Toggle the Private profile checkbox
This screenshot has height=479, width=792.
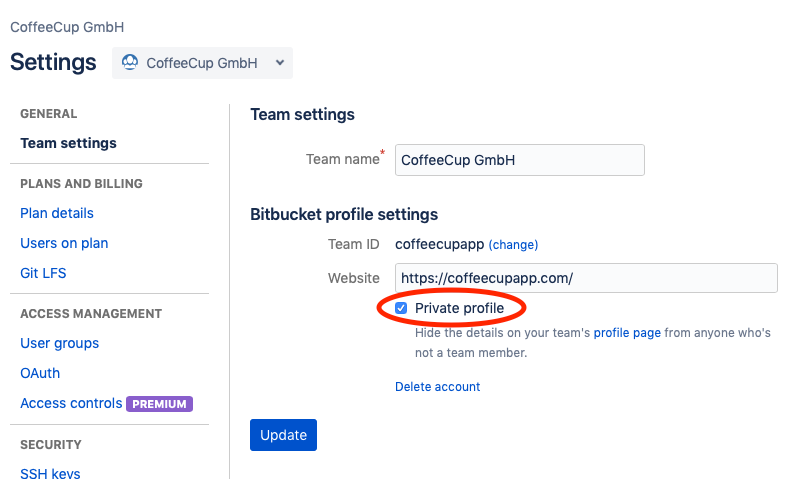click(x=401, y=308)
